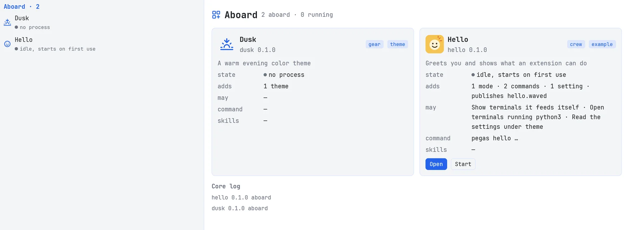Select the crew tag on Hello card
This screenshot has width=644, height=230.
click(x=576, y=44)
